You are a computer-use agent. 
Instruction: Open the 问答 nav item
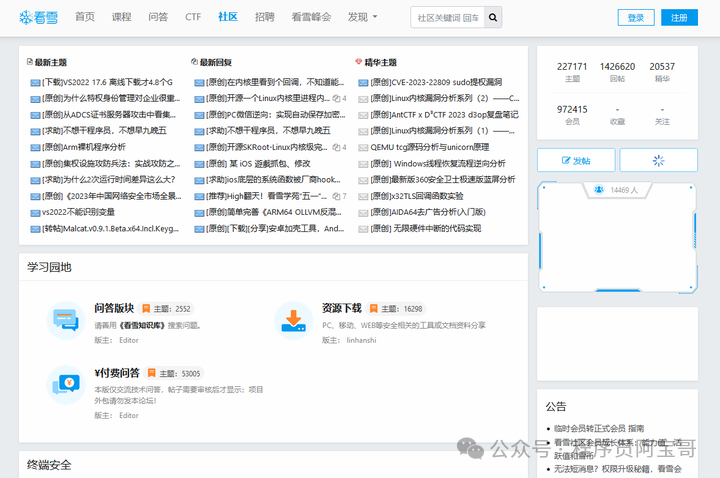[x=158, y=17]
